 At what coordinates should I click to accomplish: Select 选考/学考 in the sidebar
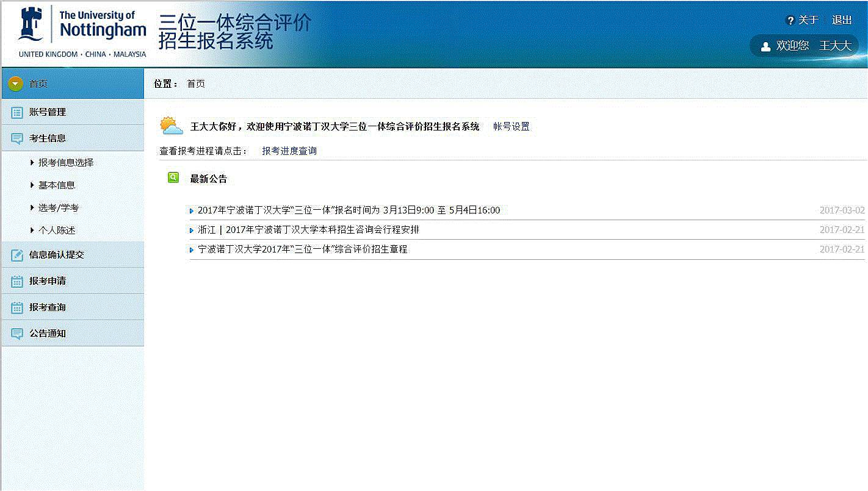59,208
